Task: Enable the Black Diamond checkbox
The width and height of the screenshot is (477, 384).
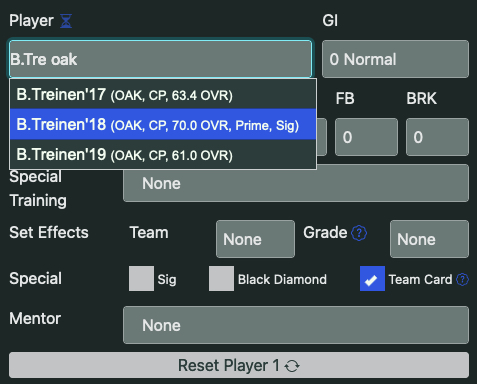Action: tap(221, 279)
